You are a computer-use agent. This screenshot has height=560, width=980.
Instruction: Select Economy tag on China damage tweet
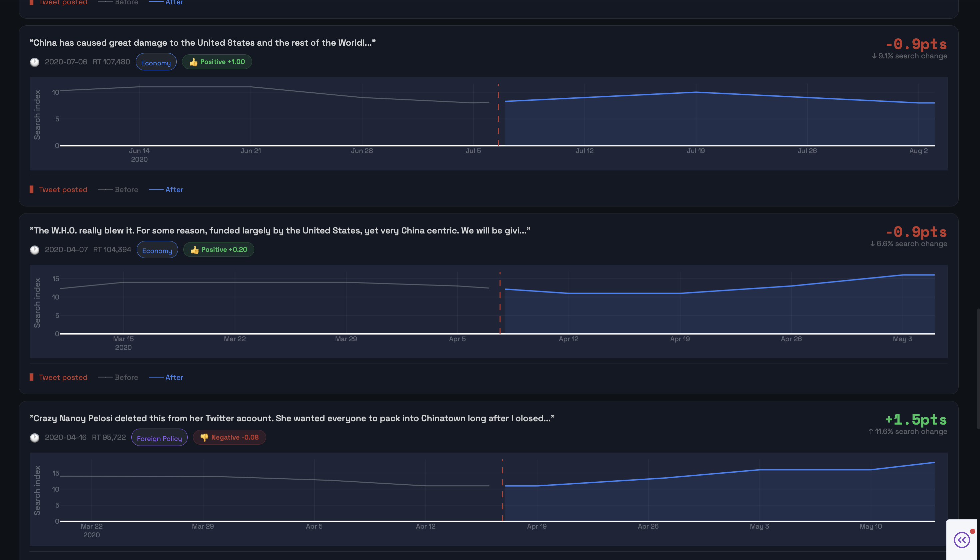tap(156, 62)
